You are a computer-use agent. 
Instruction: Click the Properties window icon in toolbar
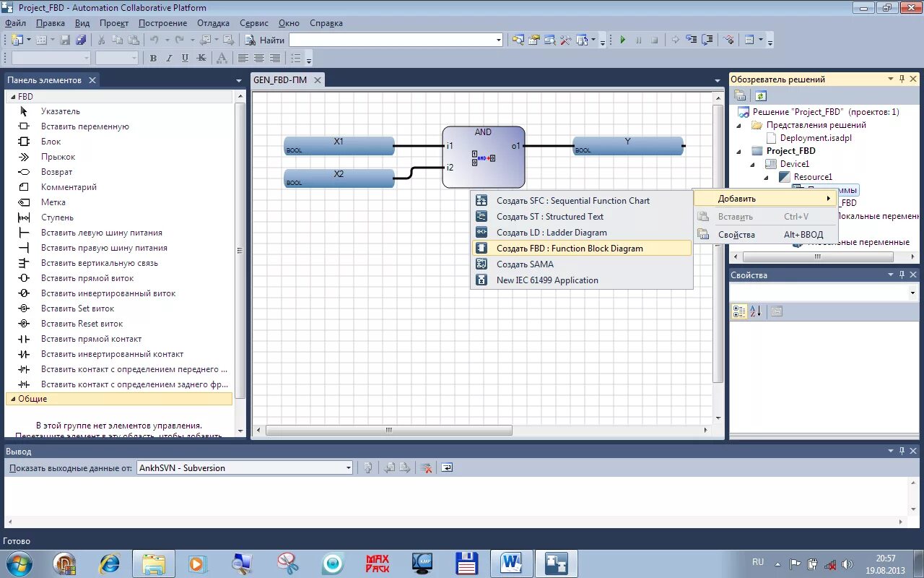(x=533, y=40)
